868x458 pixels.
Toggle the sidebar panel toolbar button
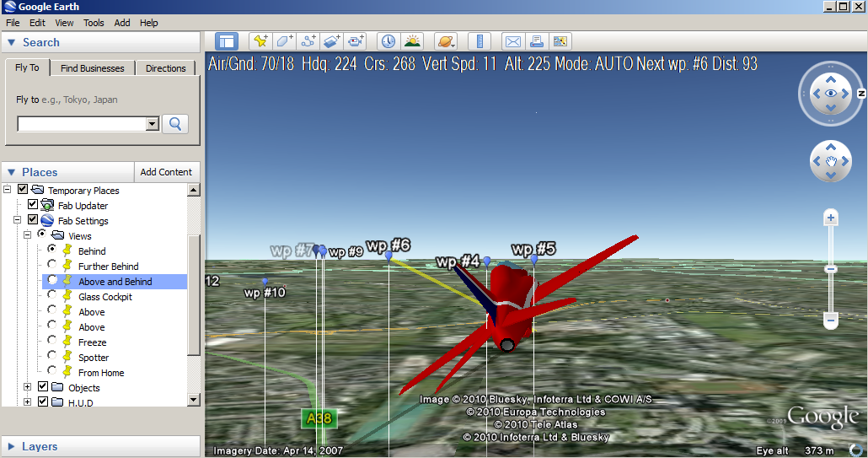227,41
